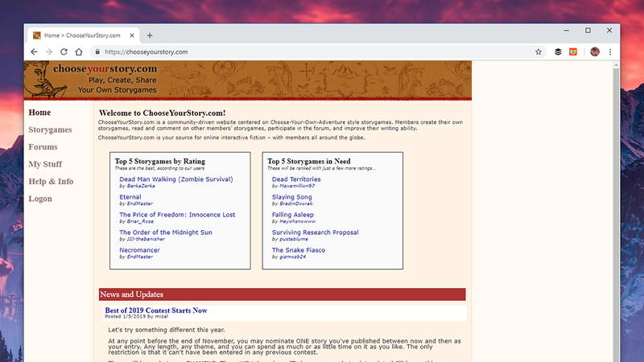Select the Home > ChooseYourStory.com tab
The height and width of the screenshot is (362, 644).
pyautogui.click(x=84, y=35)
